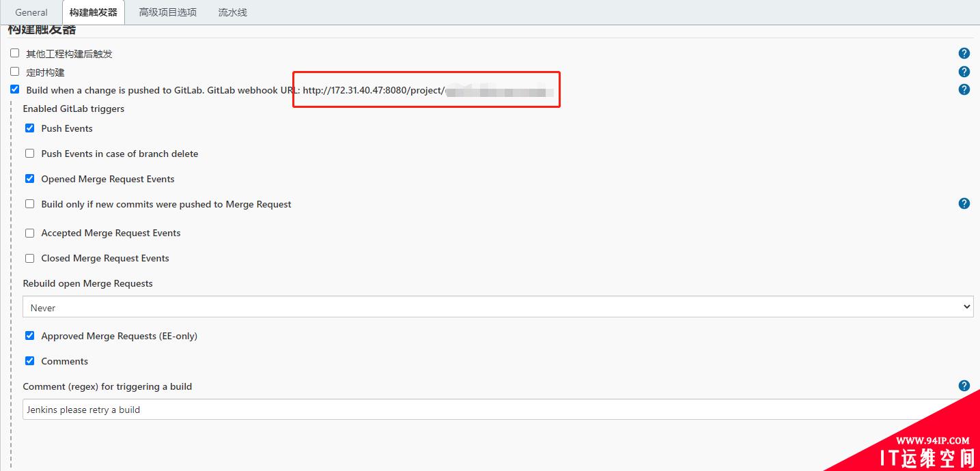Uncheck Comments trigger
980x471 pixels.
(29, 360)
